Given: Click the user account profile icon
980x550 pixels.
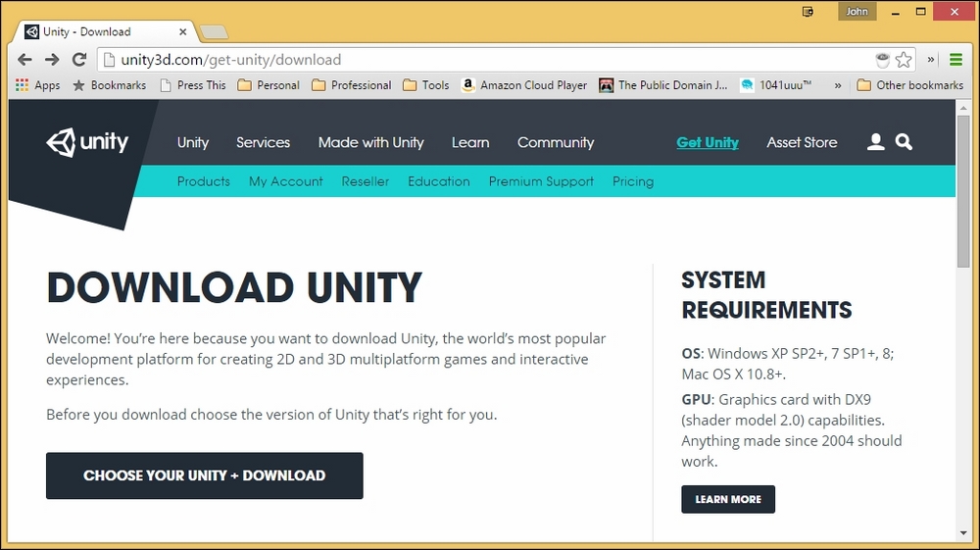Looking at the screenshot, I should coord(875,142).
